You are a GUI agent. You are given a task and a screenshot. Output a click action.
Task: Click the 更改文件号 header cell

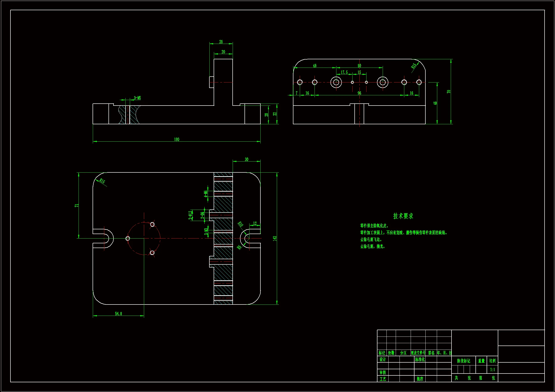pos(418,353)
